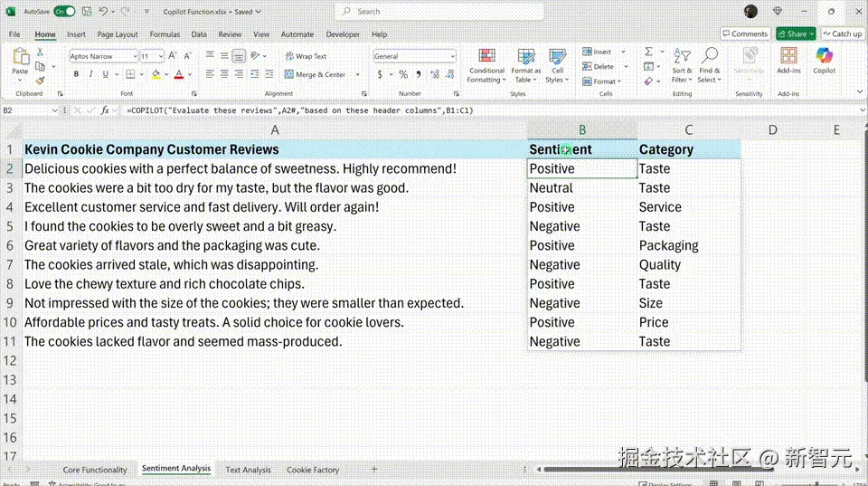Screen dimensions: 868x486
Task: Click the Catch up button
Action: 843,33
